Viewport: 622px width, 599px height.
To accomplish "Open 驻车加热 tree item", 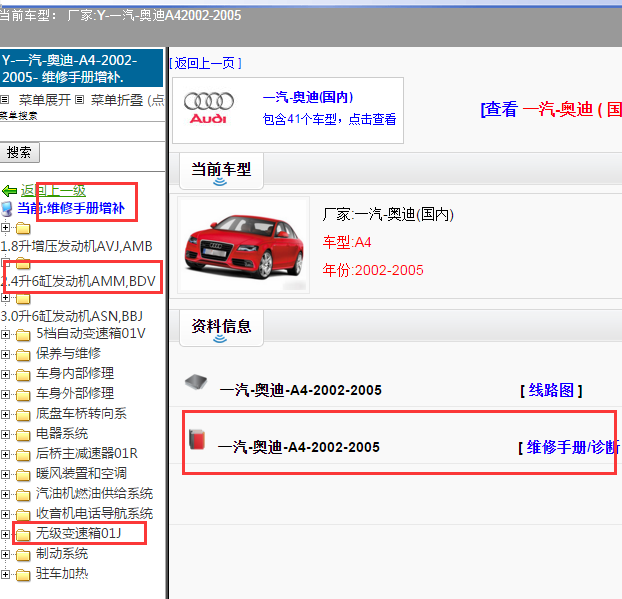I will (62, 574).
